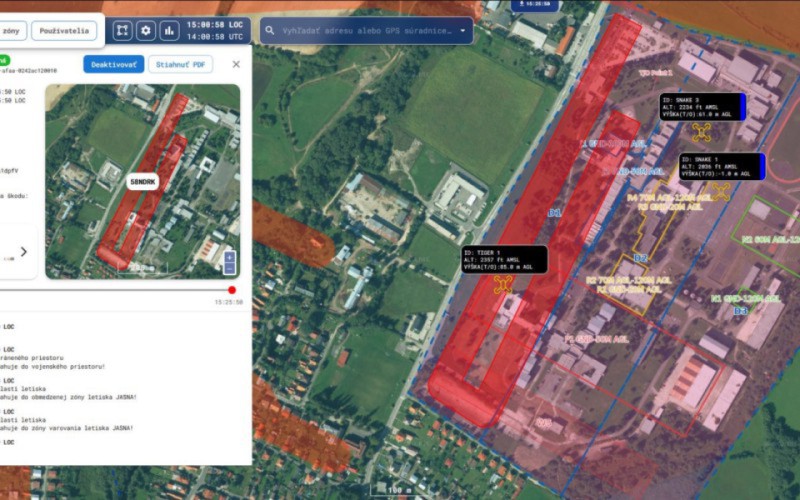Switch to the Používatelia tab

coord(64,30)
